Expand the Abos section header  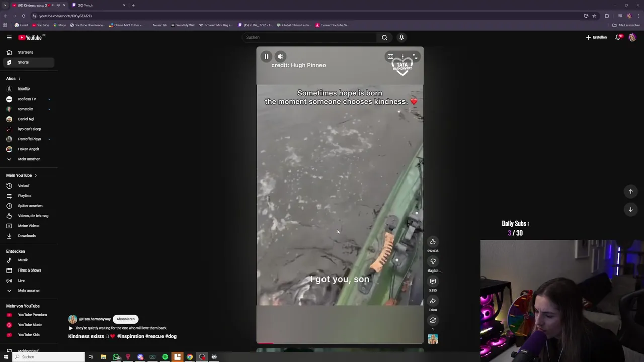pyautogui.click(x=13, y=79)
